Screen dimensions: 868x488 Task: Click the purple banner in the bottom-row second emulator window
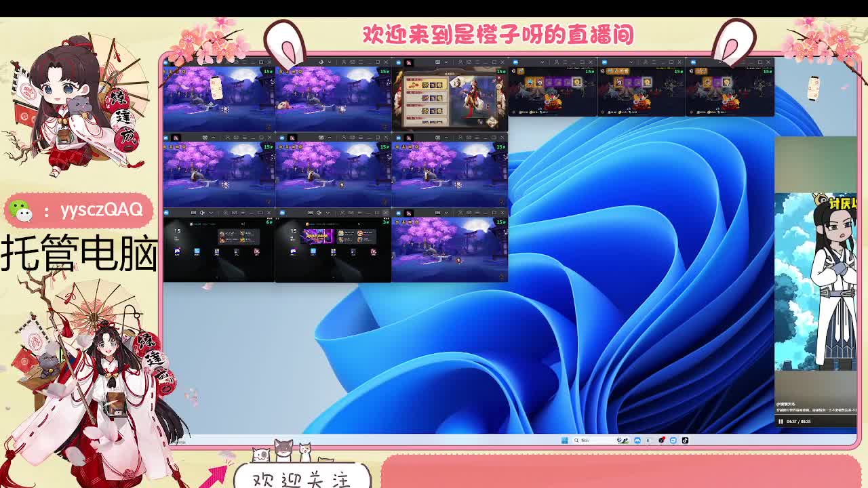(317, 237)
